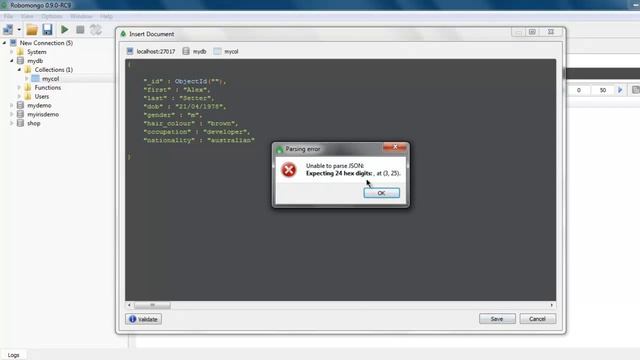Click OK in the Parsing error dialog
The width and height of the screenshot is (640, 360).
[x=381, y=193]
